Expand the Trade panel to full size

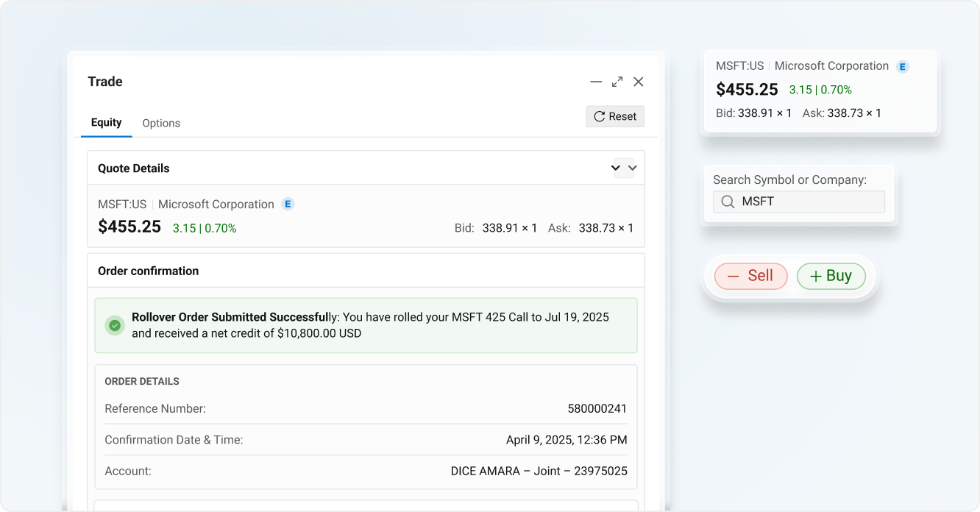pos(617,82)
